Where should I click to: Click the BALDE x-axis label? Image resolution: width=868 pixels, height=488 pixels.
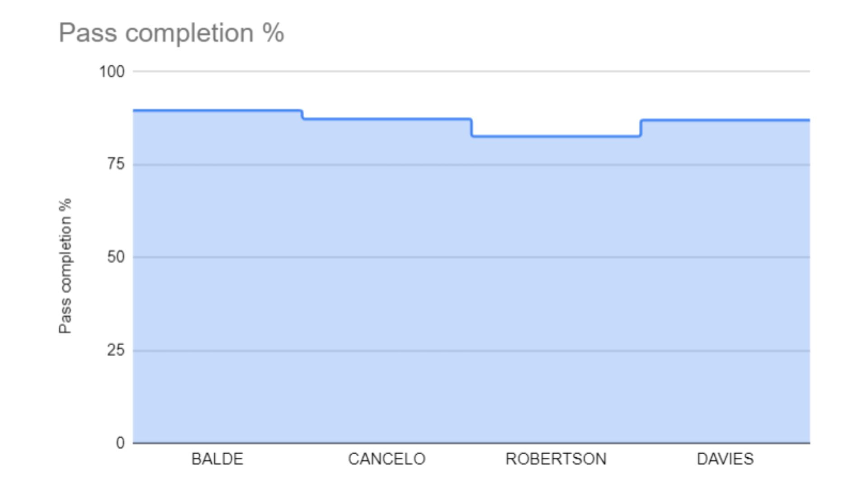tap(217, 459)
